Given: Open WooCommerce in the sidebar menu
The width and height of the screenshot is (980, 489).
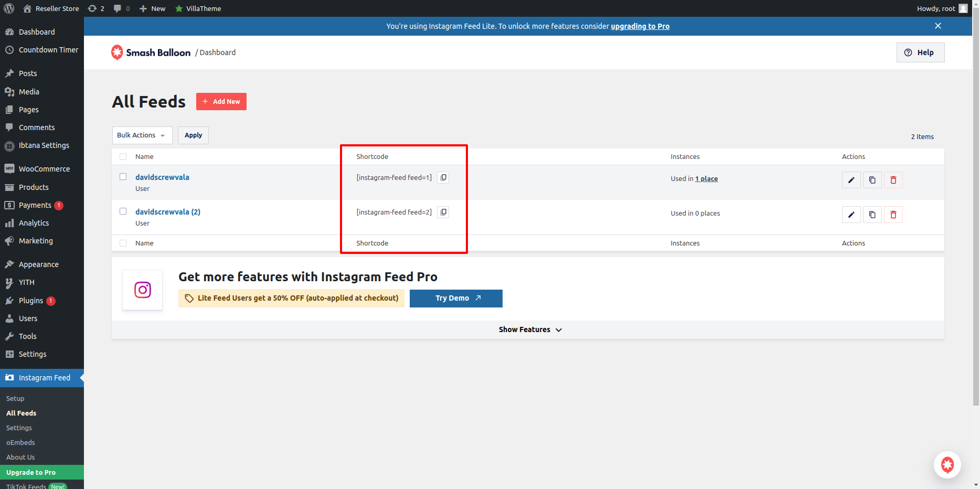Looking at the screenshot, I should pos(44,169).
